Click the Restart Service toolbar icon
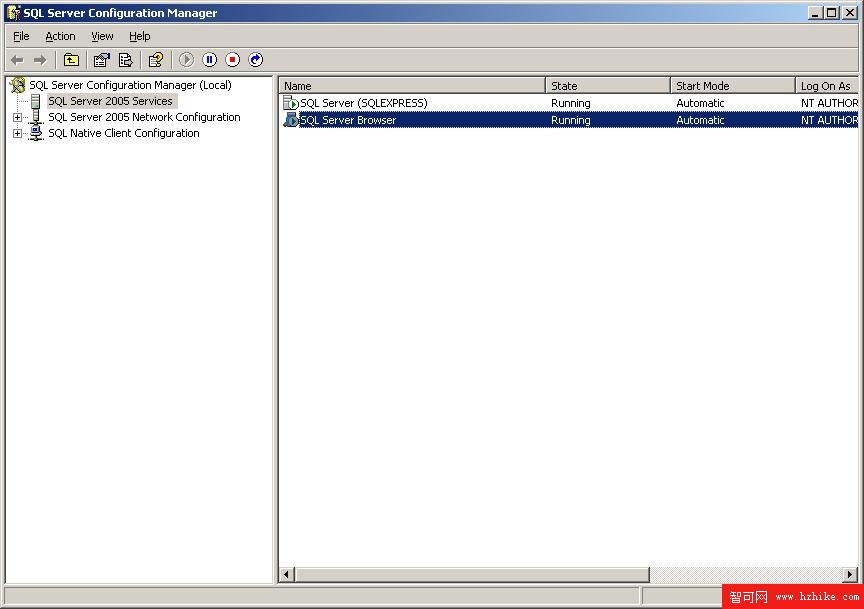The width and height of the screenshot is (864, 609). [x=256, y=60]
